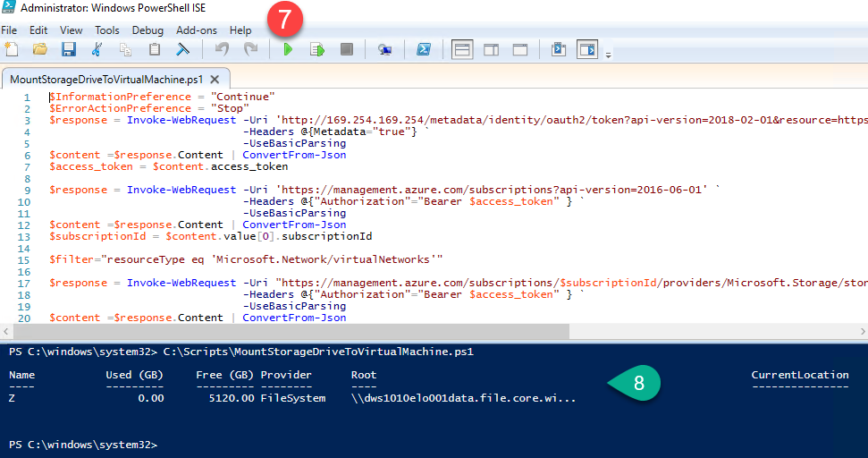This screenshot has height=458, width=868.
Task: Expand toolbar options dropdown arrow
Action: (x=609, y=55)
